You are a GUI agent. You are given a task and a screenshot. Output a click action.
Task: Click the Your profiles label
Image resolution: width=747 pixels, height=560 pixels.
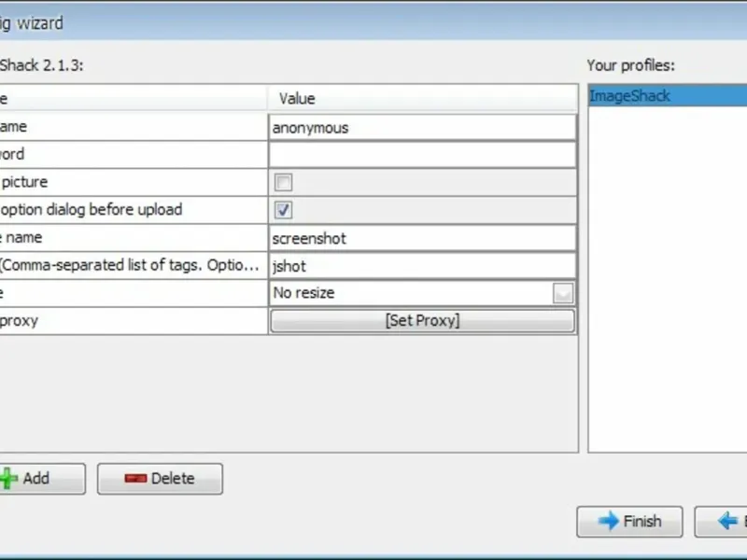[x=631, y=65]
